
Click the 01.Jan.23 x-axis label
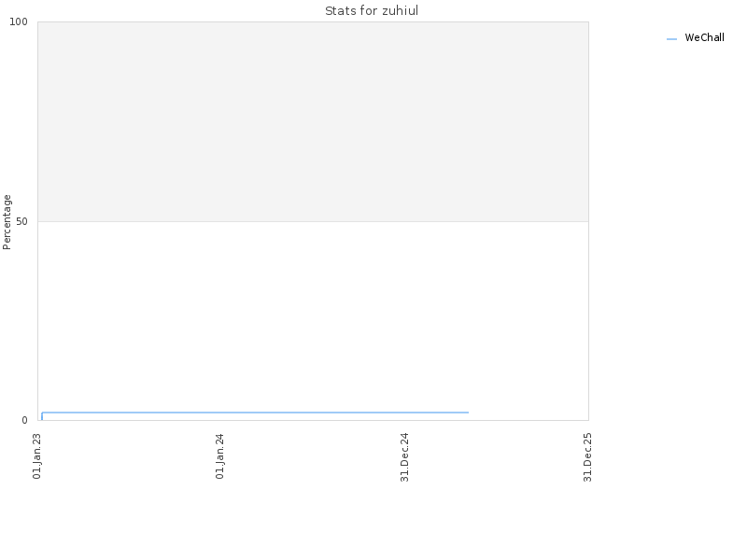[x=37, y=456]
